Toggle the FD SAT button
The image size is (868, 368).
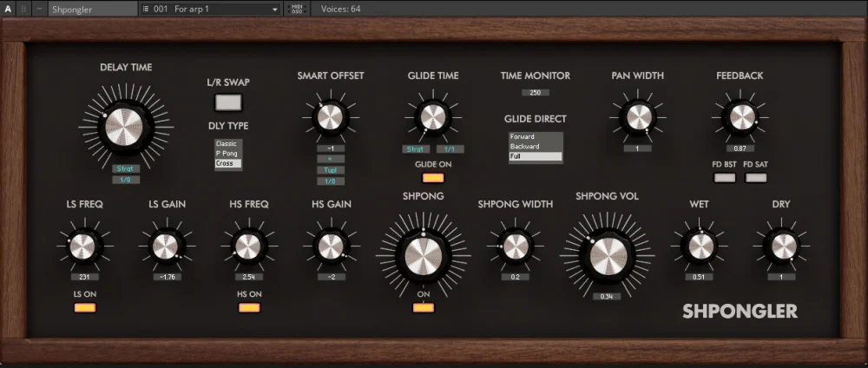(756, 178)
